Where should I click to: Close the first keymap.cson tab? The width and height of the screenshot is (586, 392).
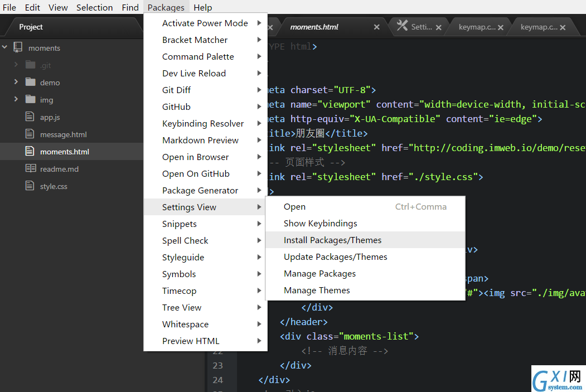point(501,27)
